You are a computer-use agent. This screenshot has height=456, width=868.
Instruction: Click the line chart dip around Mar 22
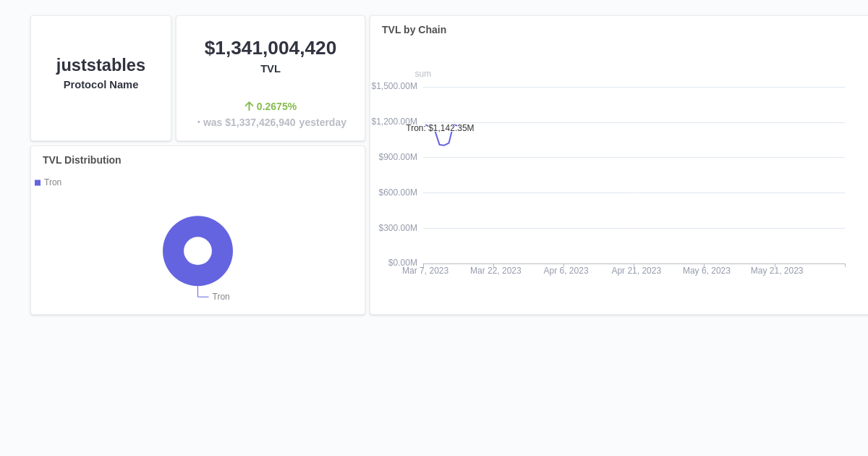point(443,142)
